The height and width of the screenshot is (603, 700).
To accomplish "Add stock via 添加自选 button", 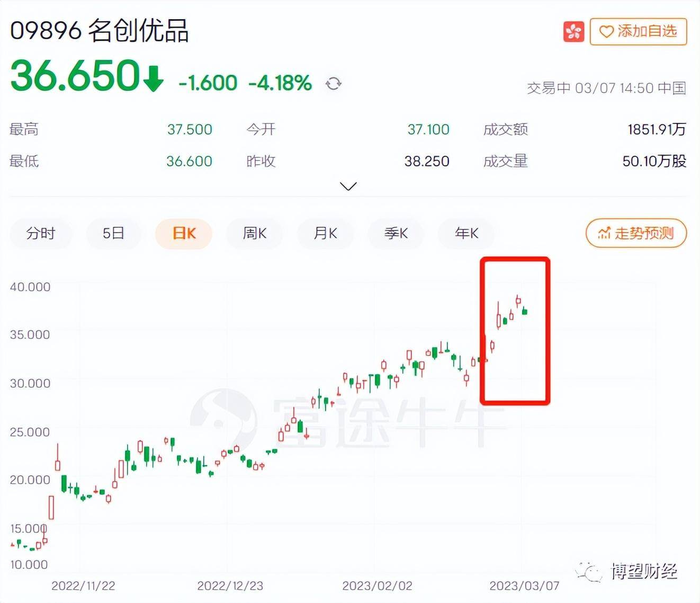I will point(638,31).
